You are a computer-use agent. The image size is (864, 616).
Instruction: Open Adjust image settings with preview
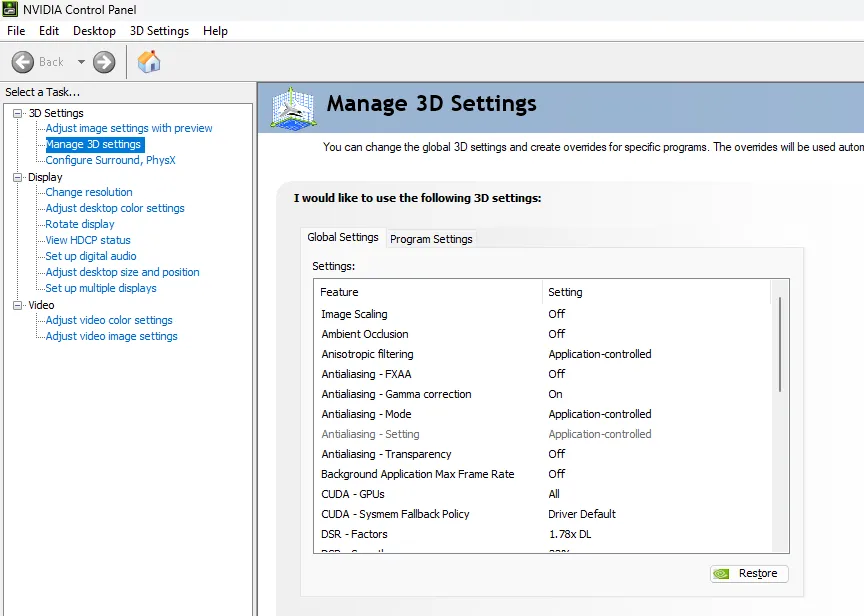(129, 128)
